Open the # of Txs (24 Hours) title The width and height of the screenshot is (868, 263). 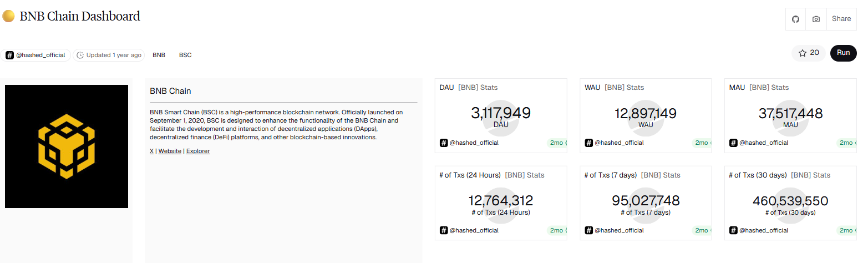tap(470, 175)
